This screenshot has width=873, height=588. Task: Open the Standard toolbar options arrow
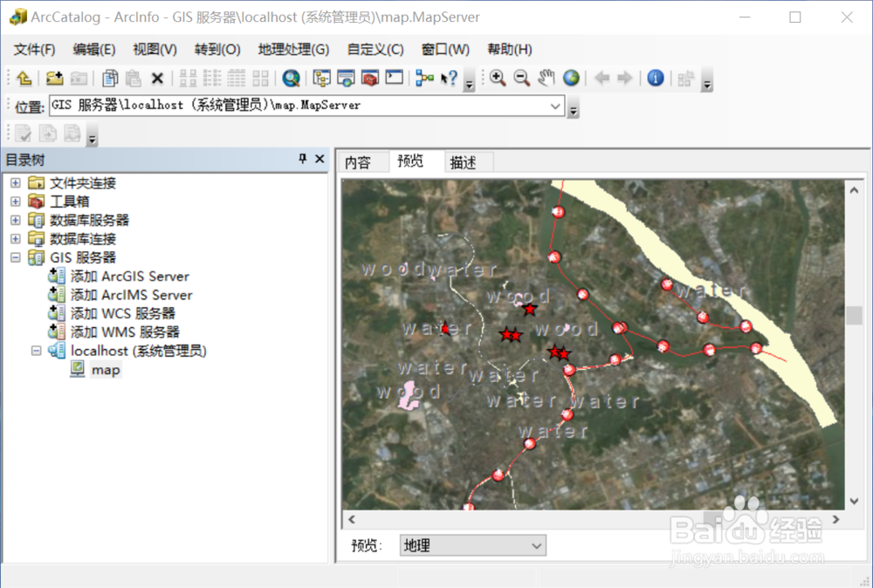click(x=470, y=80)
